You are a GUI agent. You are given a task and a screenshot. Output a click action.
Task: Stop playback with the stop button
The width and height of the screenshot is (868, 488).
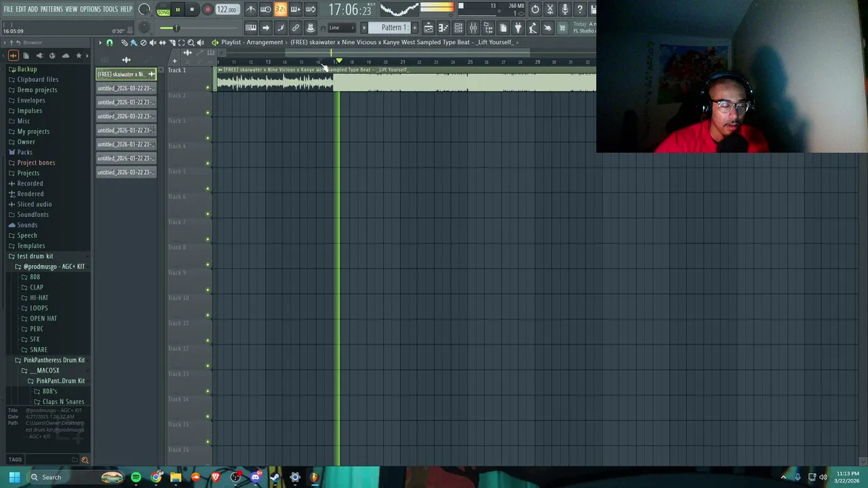coord(192,9)
